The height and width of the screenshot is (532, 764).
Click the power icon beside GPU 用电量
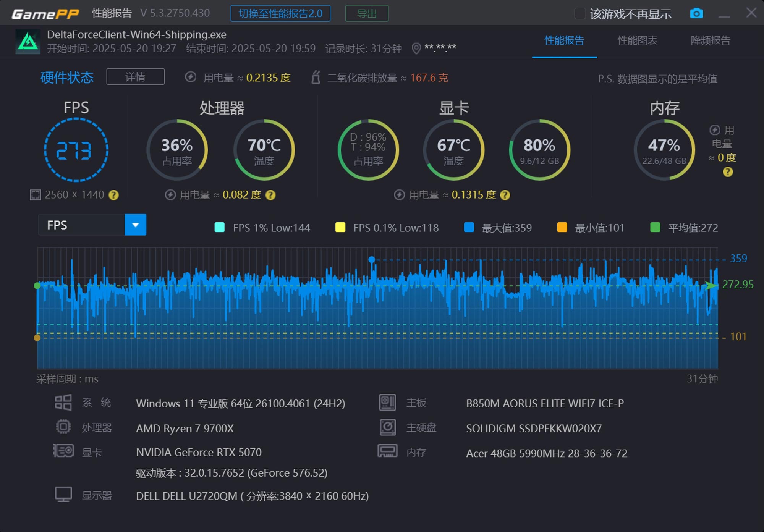coord(399,195)
